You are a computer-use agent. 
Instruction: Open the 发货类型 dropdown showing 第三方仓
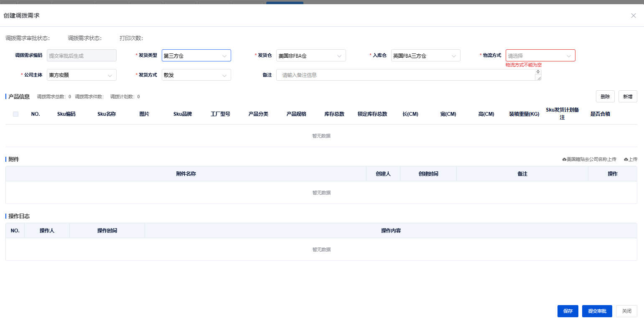pyautogui.click(x=196, y=55)
